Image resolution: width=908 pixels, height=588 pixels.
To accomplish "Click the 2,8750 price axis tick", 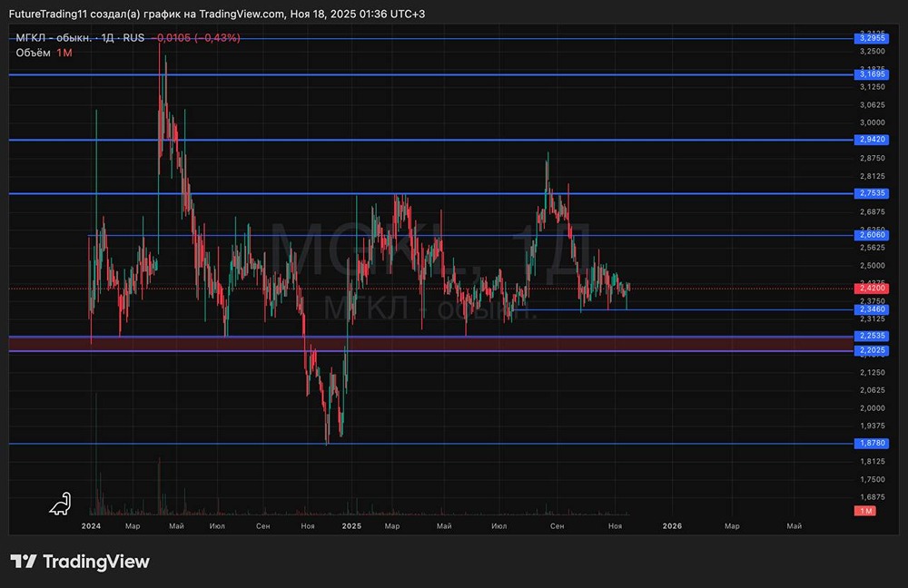I will coord(872,158).
